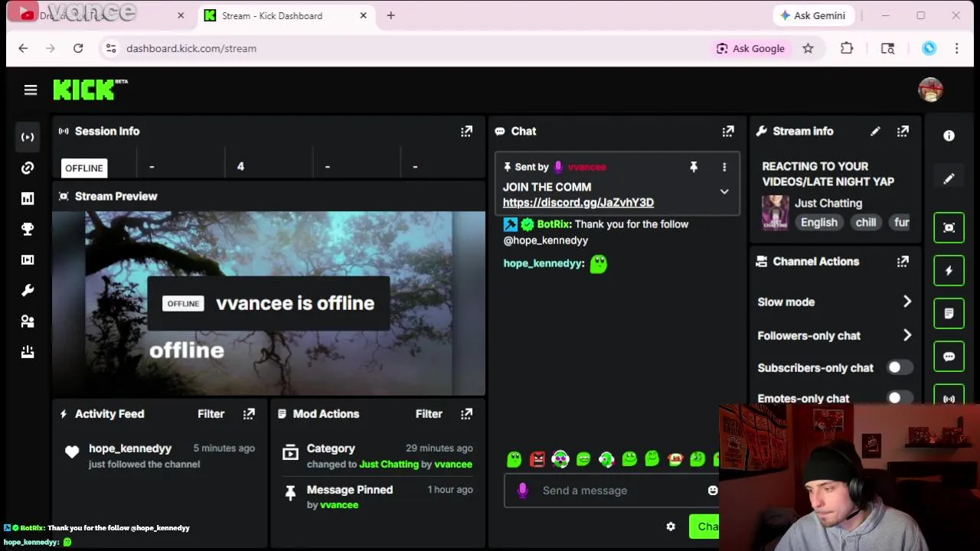Click the Just Chatting category thumbnail
The width and height of the screenshot is (980, 551).
pyautogui.click(x=775, y=213)
